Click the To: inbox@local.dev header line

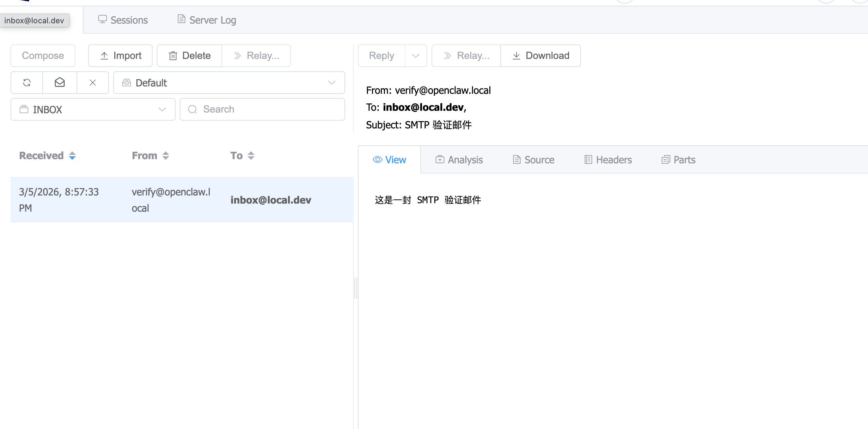(416, 108)
